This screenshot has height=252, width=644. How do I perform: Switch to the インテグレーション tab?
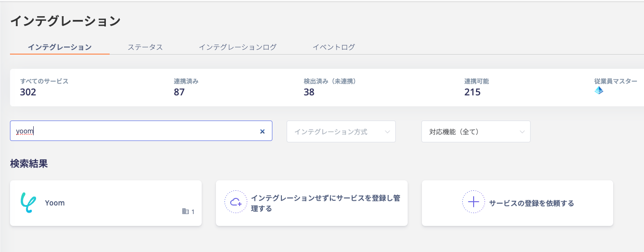pos(60,47)
